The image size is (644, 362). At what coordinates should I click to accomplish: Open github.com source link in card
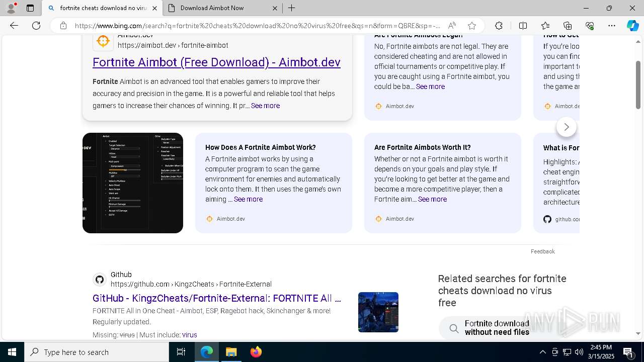click(561, 219)
